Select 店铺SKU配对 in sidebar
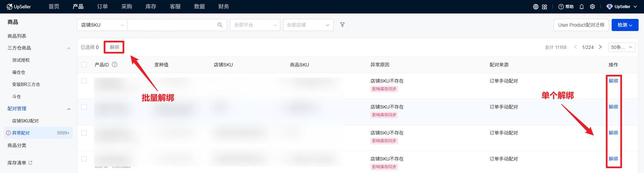 click(x=25, y=121)
